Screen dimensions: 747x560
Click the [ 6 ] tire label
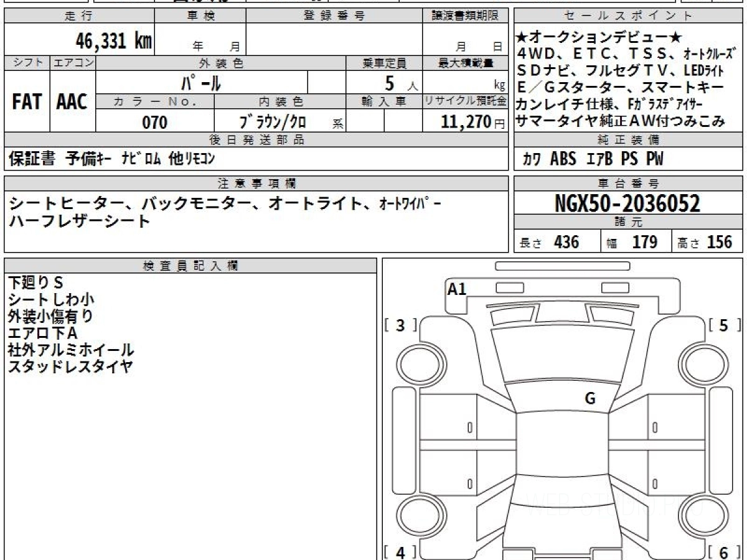pyautogui.click(x=725, y=552)
